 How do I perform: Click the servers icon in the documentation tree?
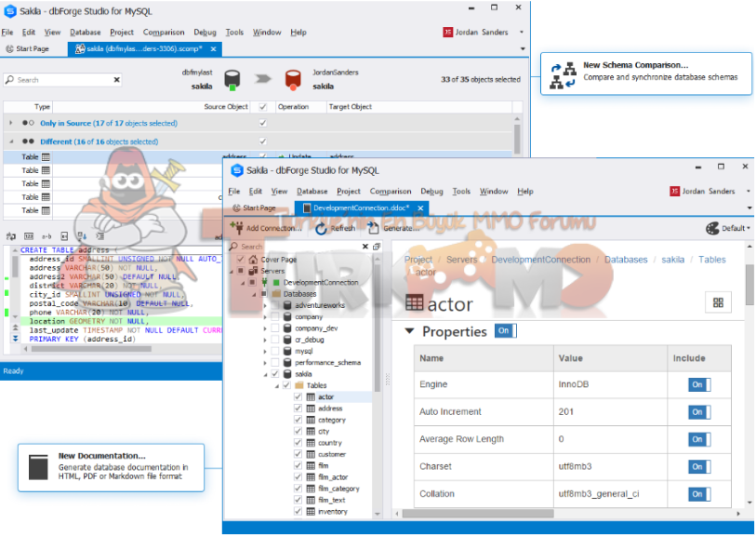click(253, 271)
